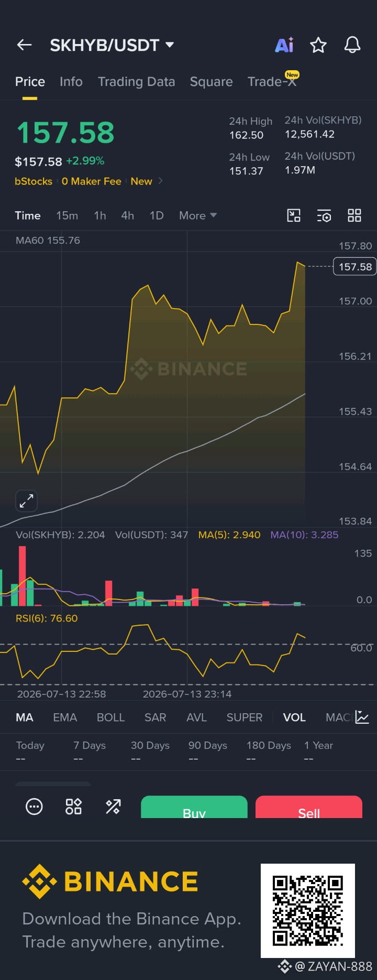Switch to the Price tab
This screenshot has height=980, width=377.
(30, 82)
